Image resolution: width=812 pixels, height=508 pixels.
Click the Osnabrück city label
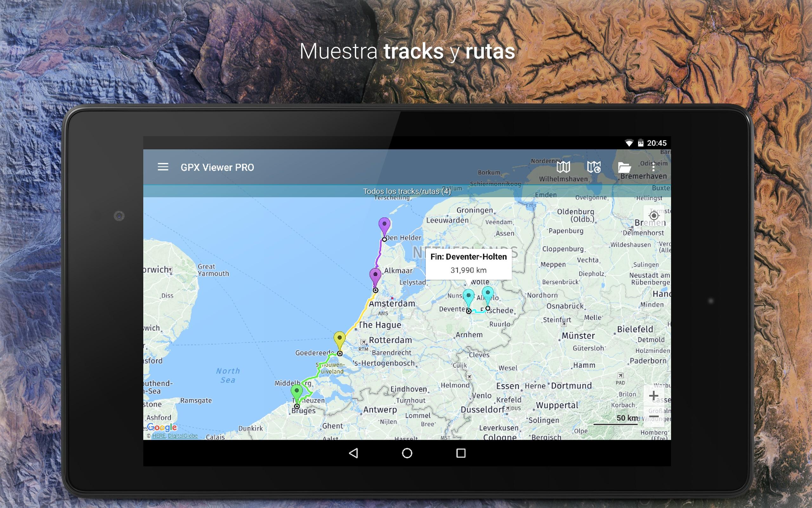coord(565,306)
